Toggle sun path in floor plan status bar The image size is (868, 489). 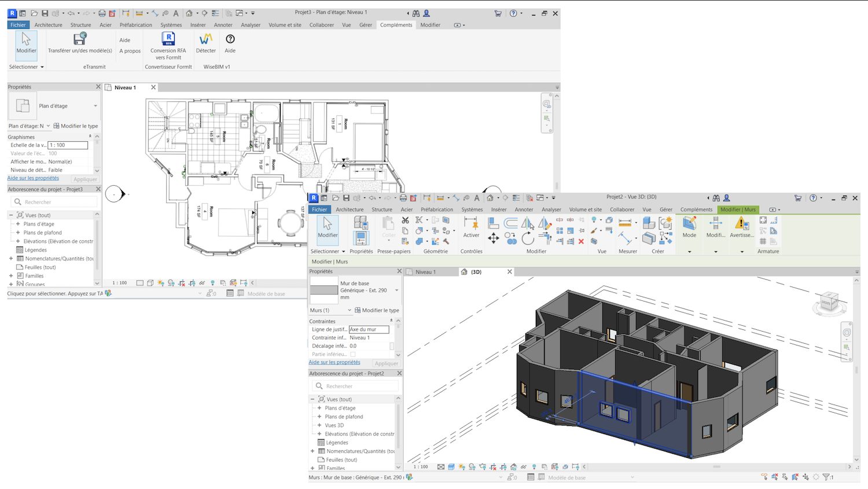(x=161, y=283)
